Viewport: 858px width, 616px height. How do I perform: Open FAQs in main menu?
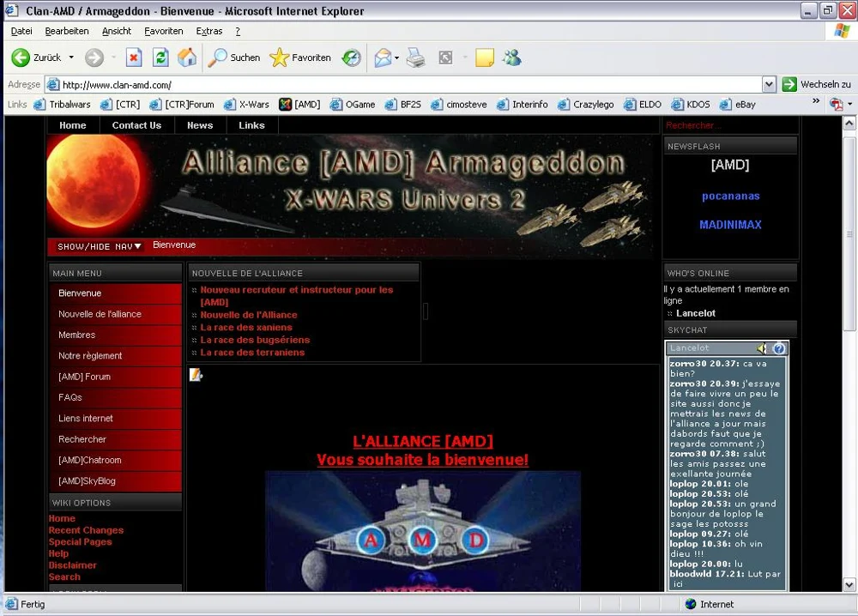[x=116, y=397]
